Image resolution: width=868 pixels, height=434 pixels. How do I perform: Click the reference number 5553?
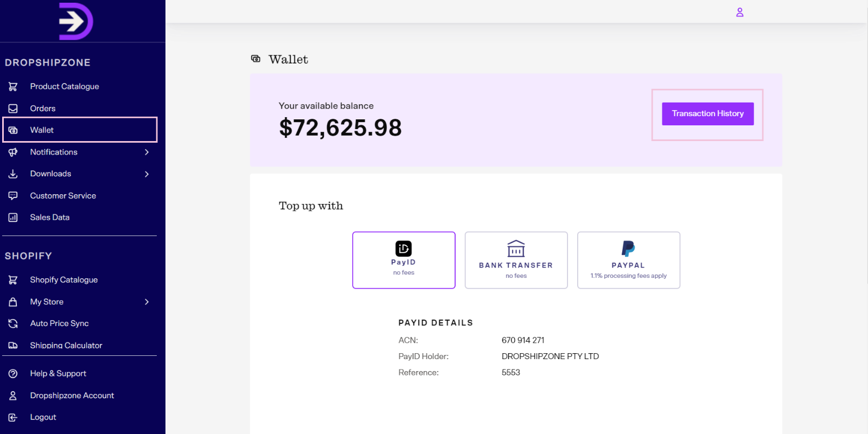pyautogui.click(x=510, y=373)
